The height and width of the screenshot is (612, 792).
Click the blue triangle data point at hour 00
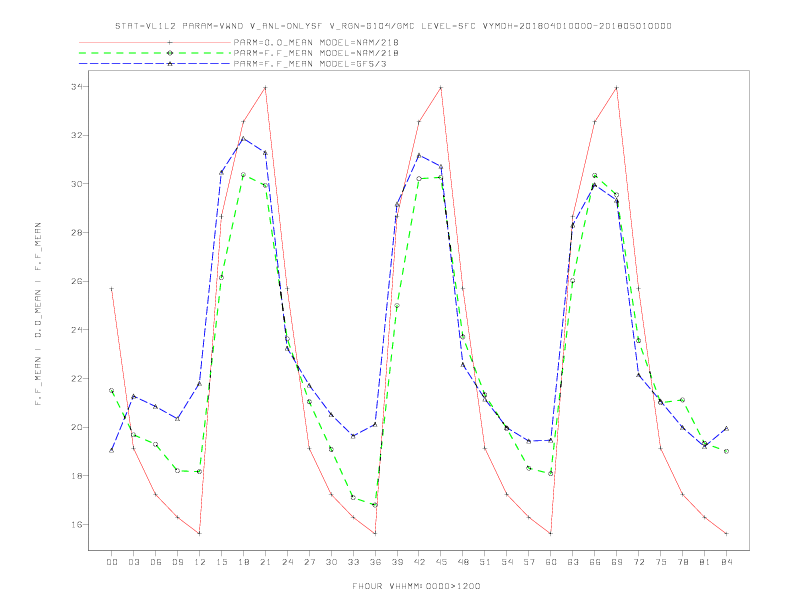click(x=112, y=450)
